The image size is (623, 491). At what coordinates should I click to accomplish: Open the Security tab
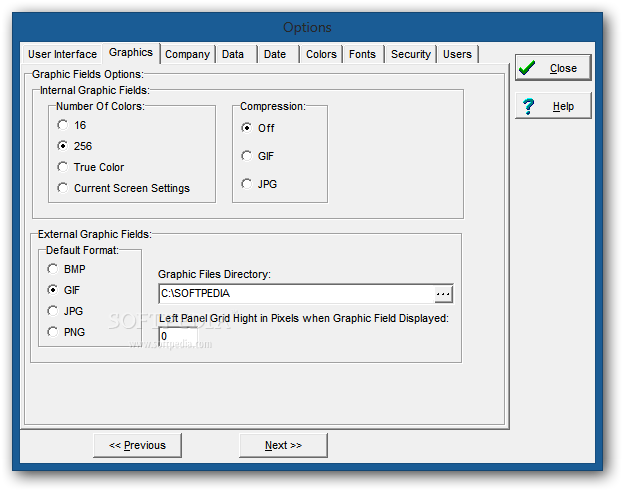[x=411, y=54]
